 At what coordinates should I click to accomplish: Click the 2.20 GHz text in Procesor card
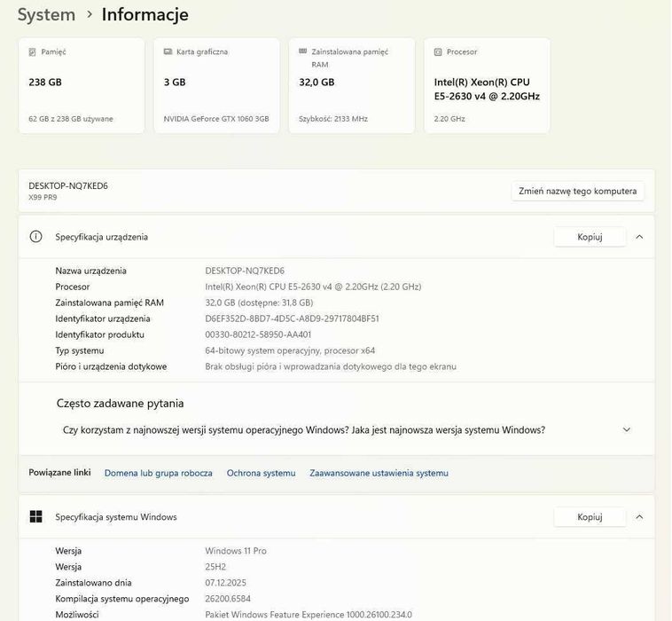click(x=449, y=119)
